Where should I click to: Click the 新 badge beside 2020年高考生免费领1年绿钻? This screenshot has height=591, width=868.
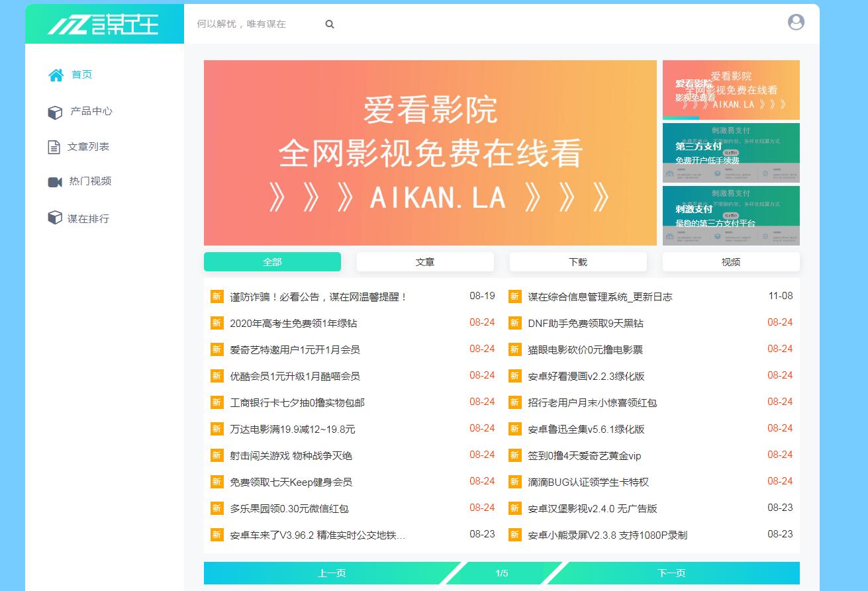(x=217, y=323)
